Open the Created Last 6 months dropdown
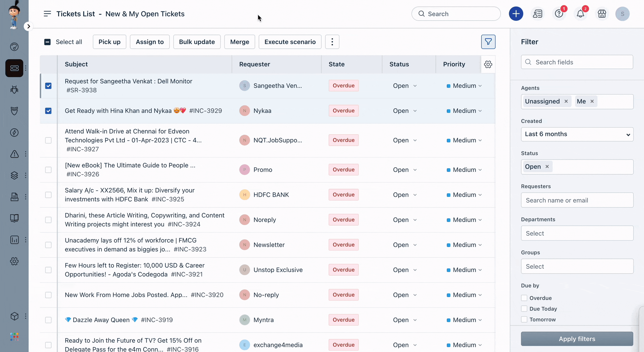 pyautogui.click(x=577, y=134)
